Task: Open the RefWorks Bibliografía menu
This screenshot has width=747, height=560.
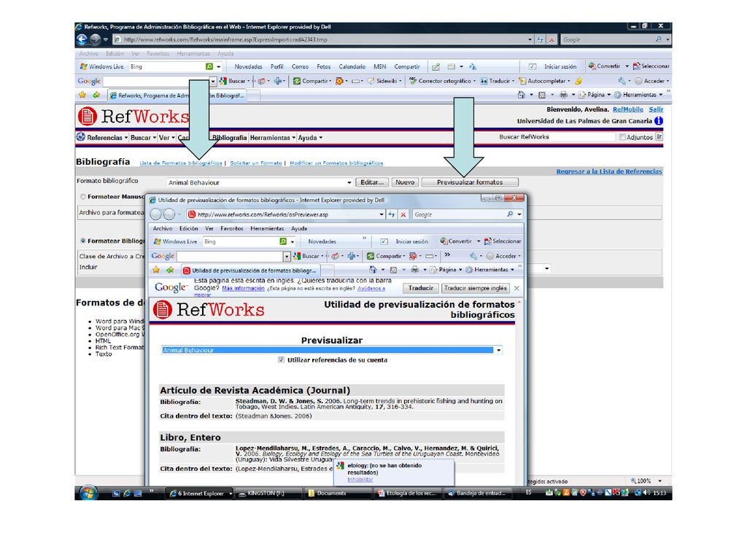Action: (229, 138)
